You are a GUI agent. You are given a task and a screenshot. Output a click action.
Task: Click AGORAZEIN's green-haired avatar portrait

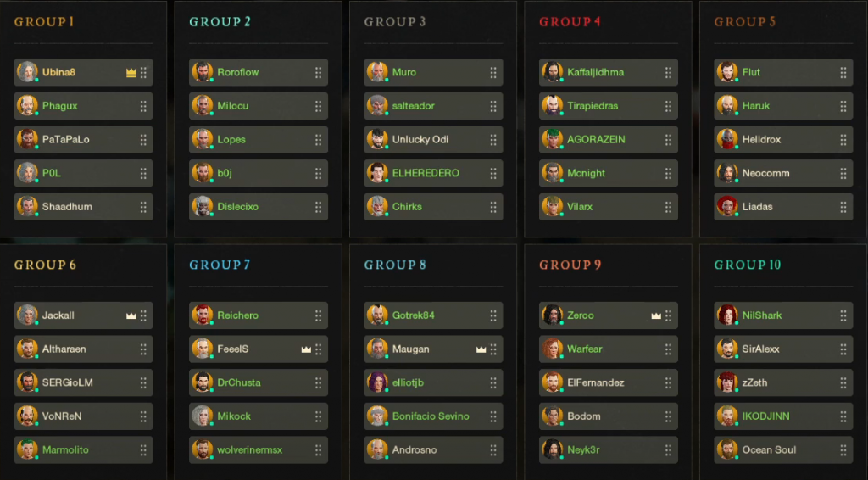(553, 139)
